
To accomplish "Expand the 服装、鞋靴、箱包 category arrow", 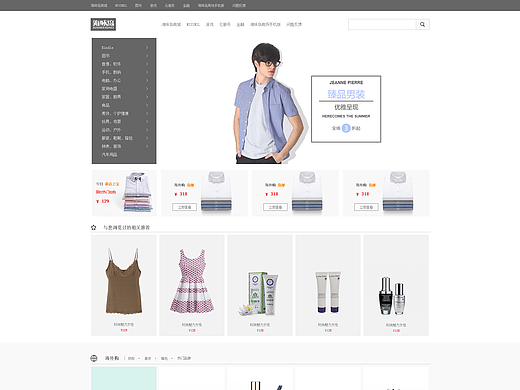I will click(x=147, y=138).
